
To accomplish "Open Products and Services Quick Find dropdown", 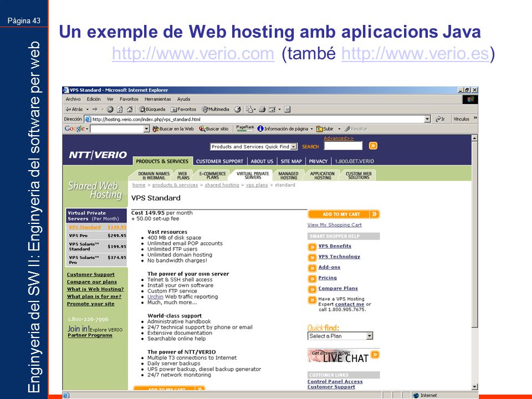I will pyautogui.click(x=254, y=146).
